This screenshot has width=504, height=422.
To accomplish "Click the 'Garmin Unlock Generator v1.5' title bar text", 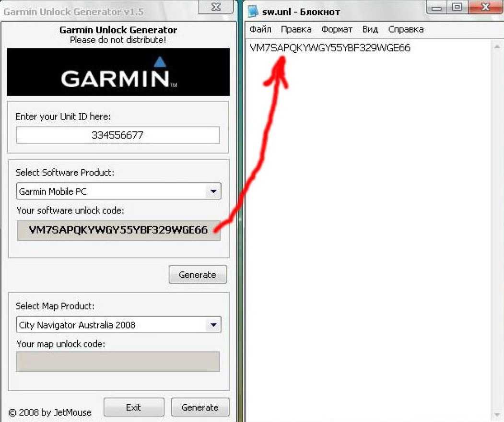I will click(x=73, y=12).
